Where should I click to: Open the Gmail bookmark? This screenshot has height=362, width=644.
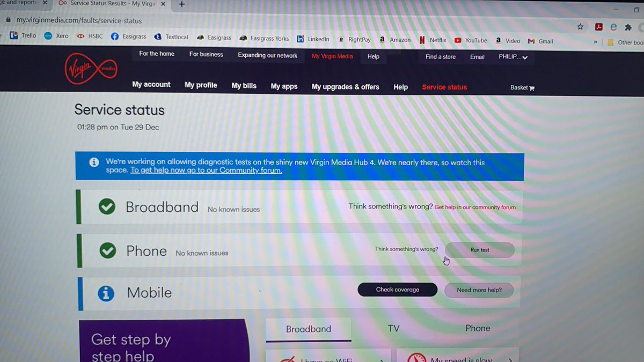[x=540, y=41]
